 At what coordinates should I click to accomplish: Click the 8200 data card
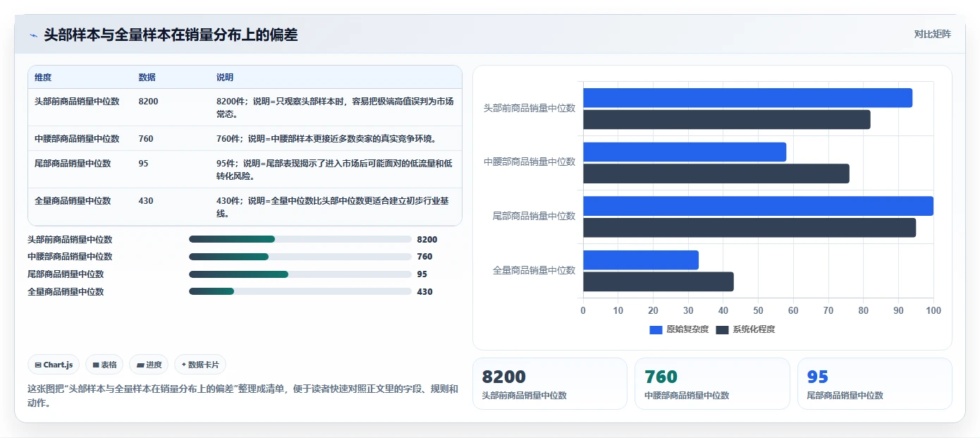[x=550, y=384]
